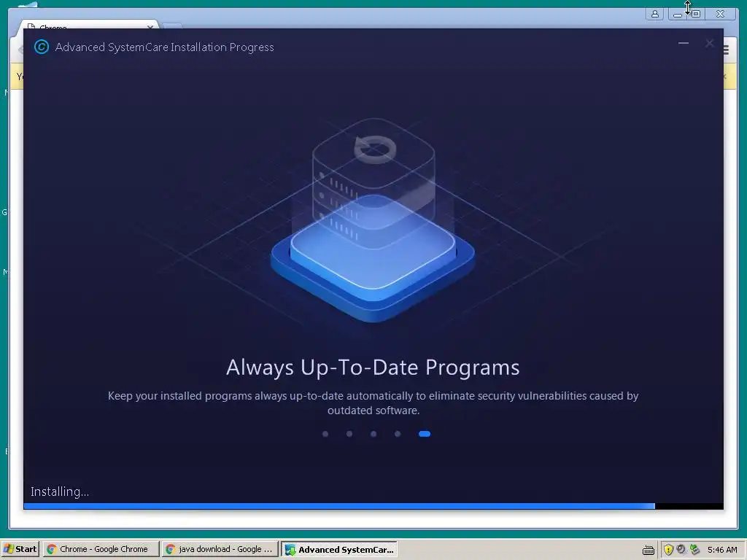
Task: Restore the background Chrome window
Action: (x=696, y=14)
